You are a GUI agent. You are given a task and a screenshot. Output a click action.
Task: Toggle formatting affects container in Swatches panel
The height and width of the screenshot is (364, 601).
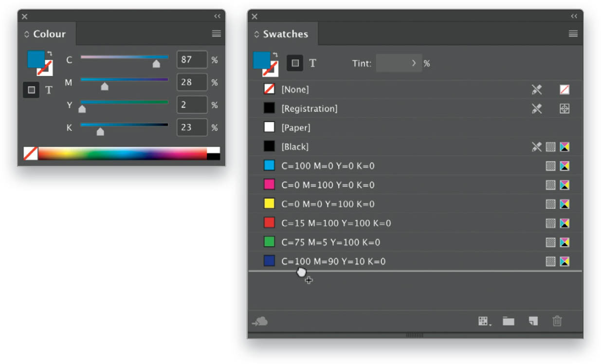tap(295, 63)
